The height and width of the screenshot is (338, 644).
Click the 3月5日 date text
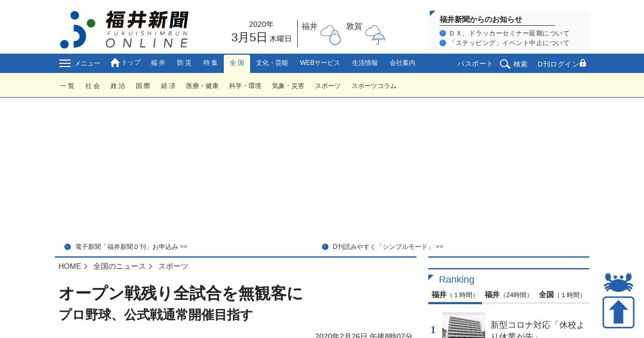(249, 38)
